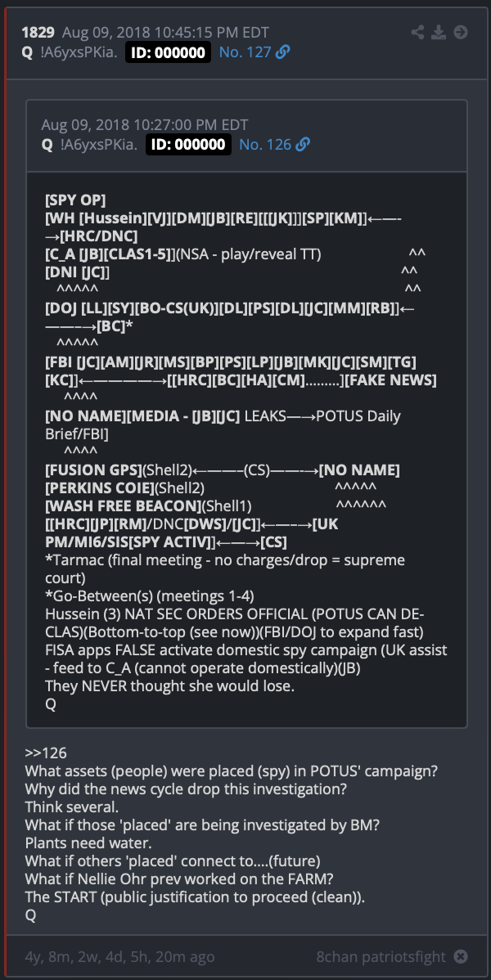Click the ID: 000000 badge in quoted post
491x980 pixels.
tap(188, 145)
